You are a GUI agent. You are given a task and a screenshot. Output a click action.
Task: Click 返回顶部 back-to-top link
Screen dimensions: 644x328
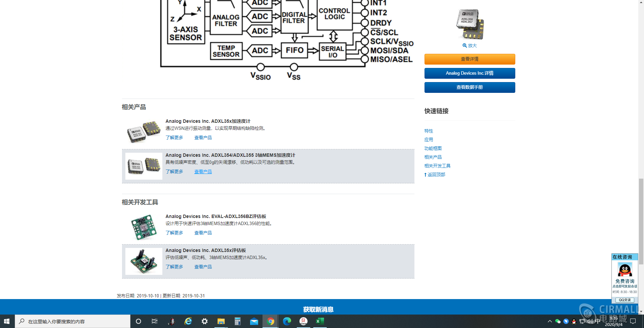435,175
